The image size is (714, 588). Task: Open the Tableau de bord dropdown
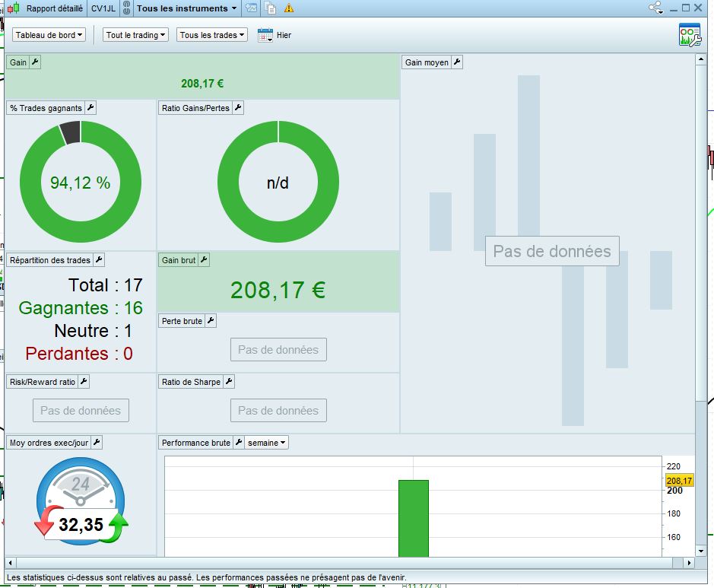pos(49,35)
